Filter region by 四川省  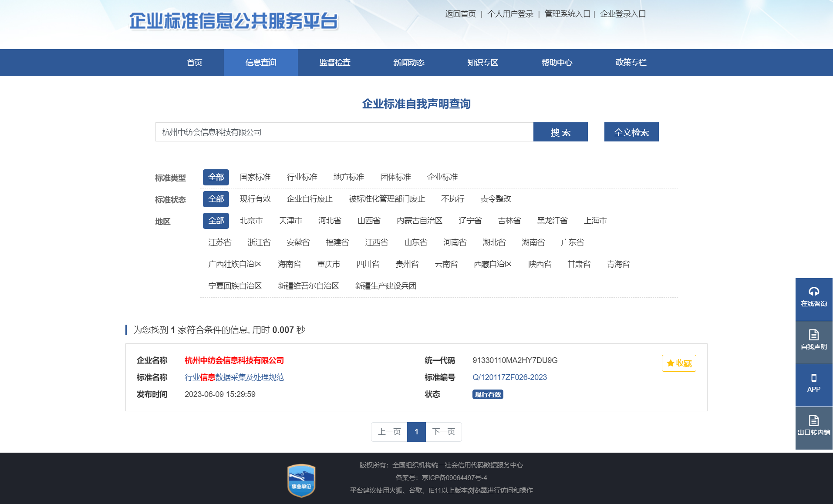pyautogui.click(x=368, y=264)
